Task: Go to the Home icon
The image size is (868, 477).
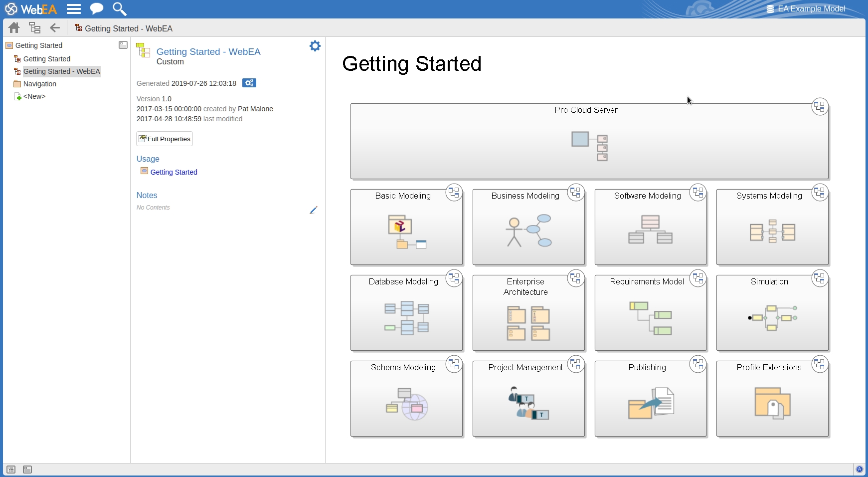Action: point(14,28)
